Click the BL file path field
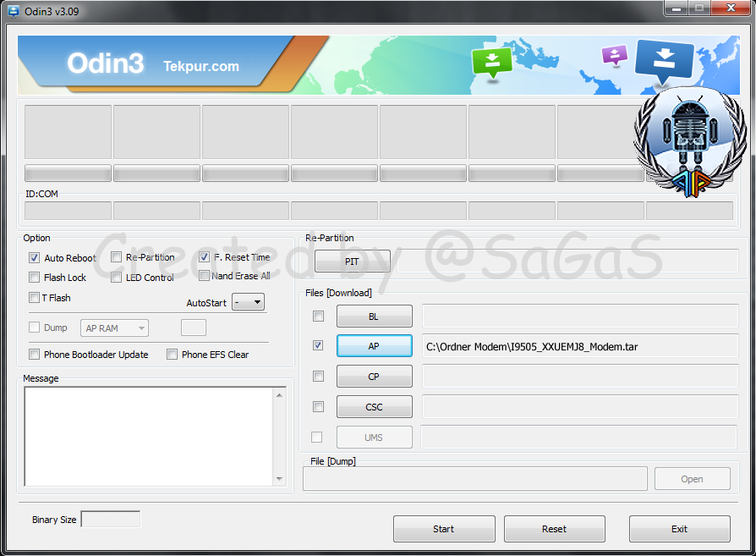756x556 pixels. click(x=580, y=317)
